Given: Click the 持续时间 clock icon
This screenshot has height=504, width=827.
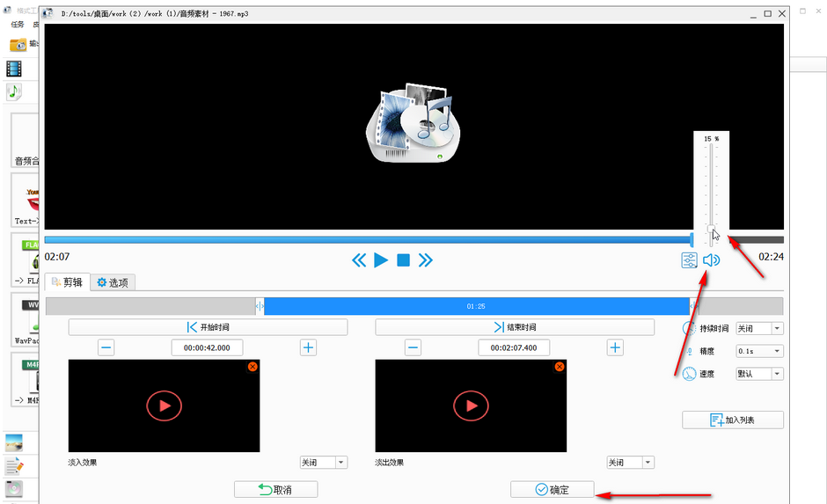Looking at the screenshot, I should click(x=690, y=328).
